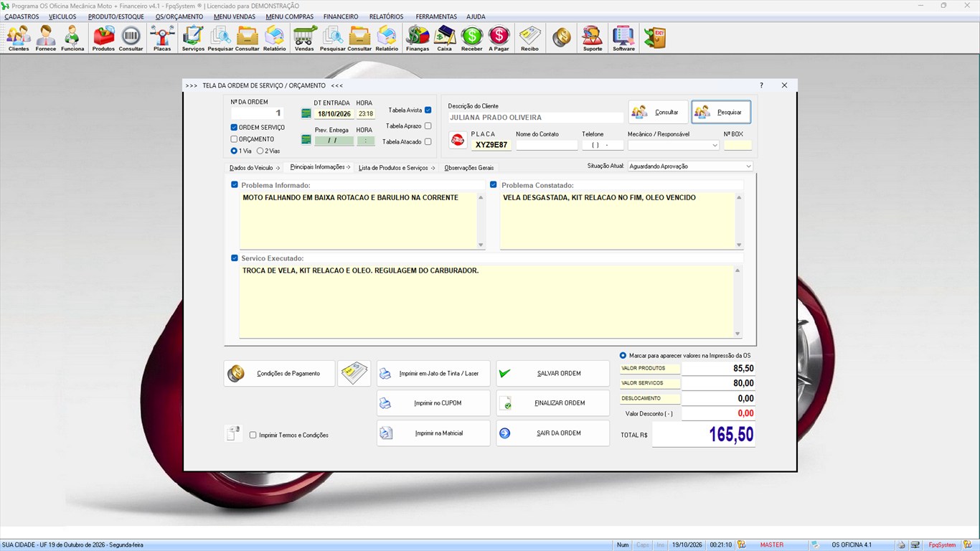The width and height of the screenshot is (980, 551).
Task: Click the green exit door toolbar icon
Action: click(x=654, y=37)
